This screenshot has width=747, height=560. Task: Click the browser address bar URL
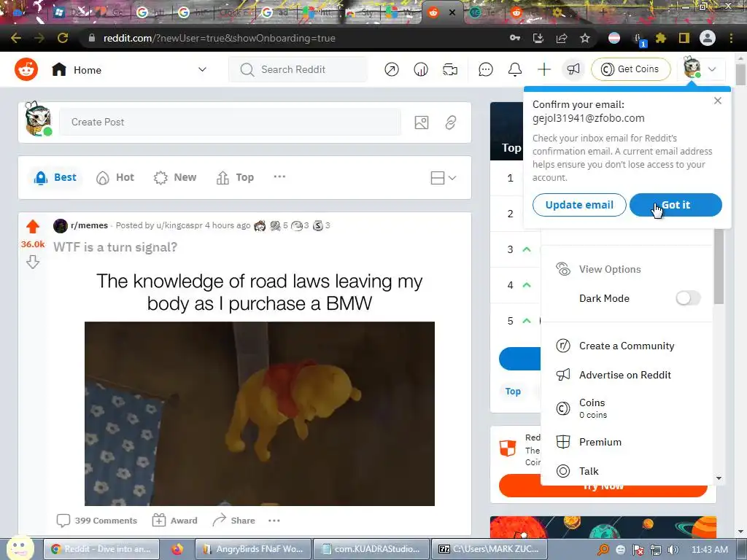pos(219,38)
